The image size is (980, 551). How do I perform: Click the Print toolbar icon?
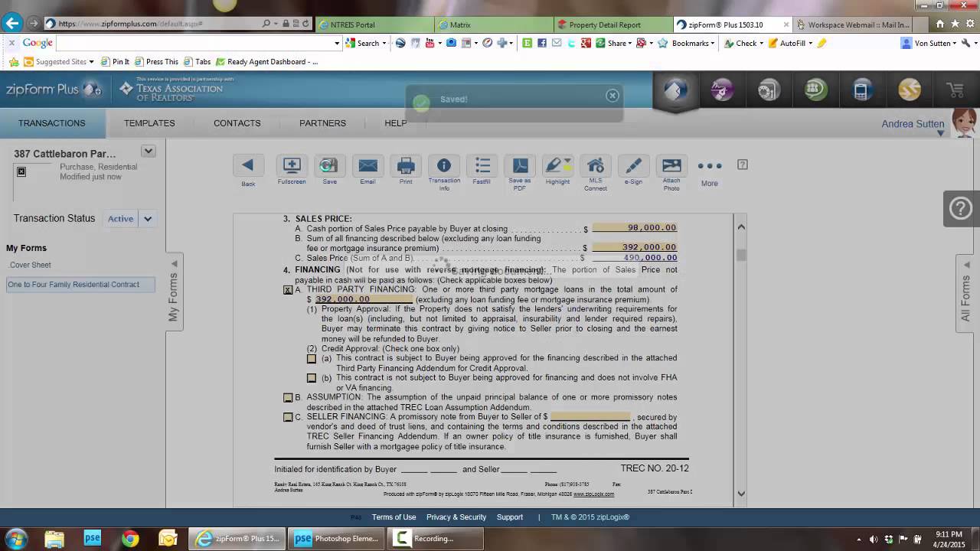click(x=406, y=165)
